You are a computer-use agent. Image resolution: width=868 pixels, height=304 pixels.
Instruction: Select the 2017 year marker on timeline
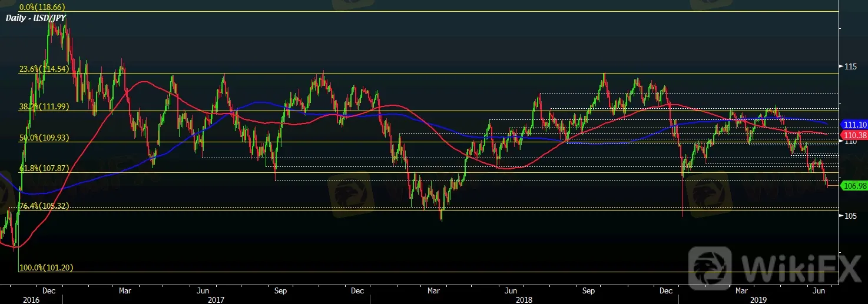[216, 299]
